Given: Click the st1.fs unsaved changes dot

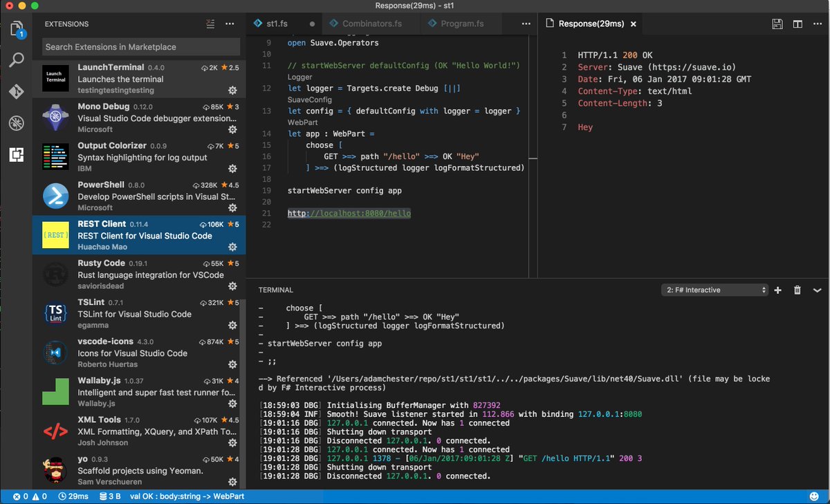Looking at the screenshot, I should point(312,24).
